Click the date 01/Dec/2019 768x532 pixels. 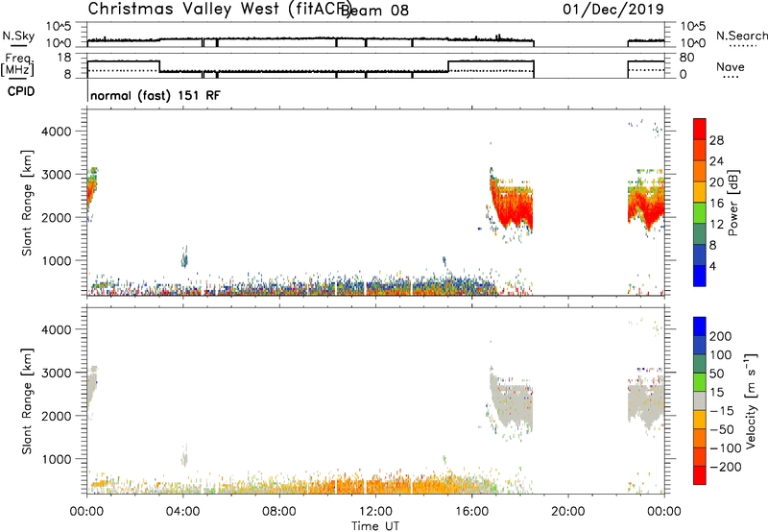613,9
